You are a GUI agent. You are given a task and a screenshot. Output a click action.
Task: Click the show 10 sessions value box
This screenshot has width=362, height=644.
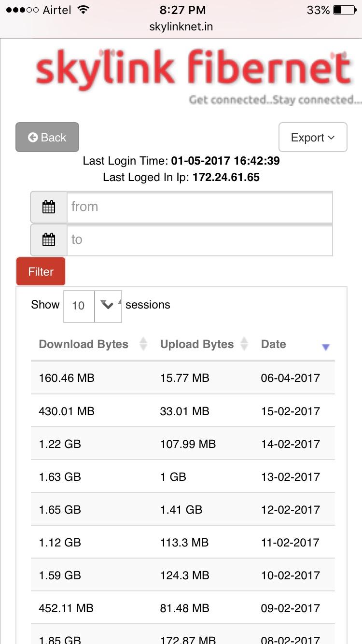[79, 306]
